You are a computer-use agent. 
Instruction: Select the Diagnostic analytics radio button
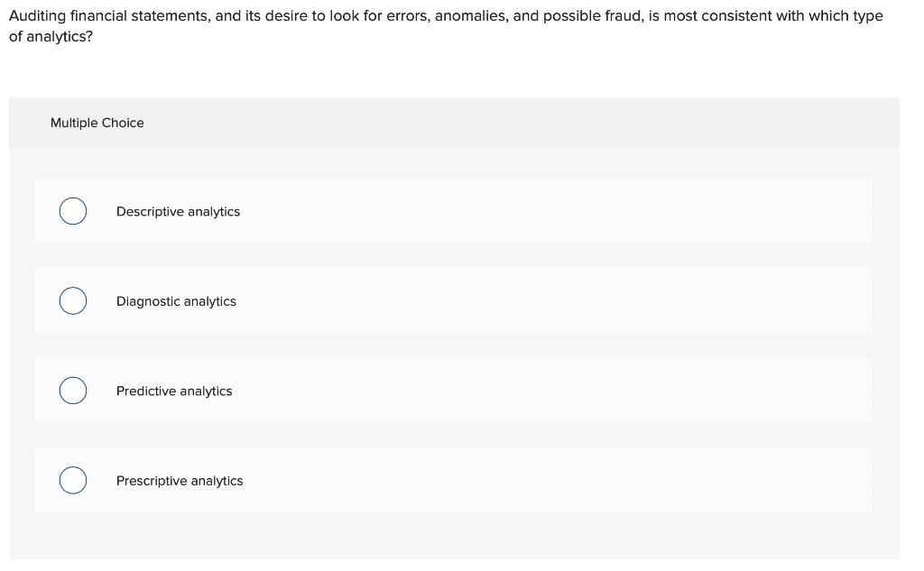pyautogui.click(x=73, y=300)
